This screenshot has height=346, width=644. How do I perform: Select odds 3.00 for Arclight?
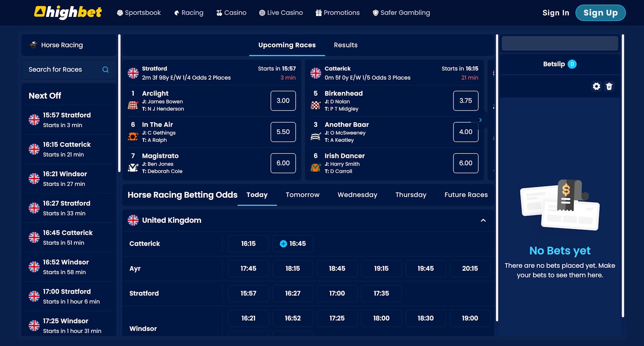(283, 101)
